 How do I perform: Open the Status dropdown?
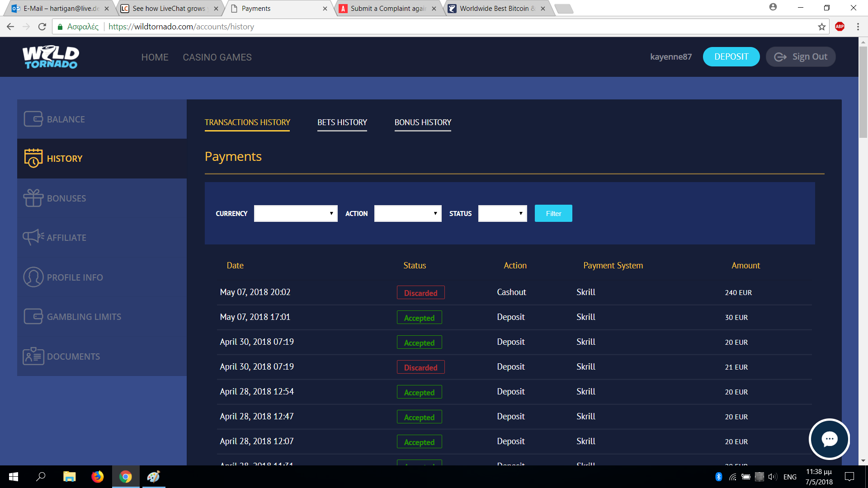pyautogui.click(x=502, y=213)
